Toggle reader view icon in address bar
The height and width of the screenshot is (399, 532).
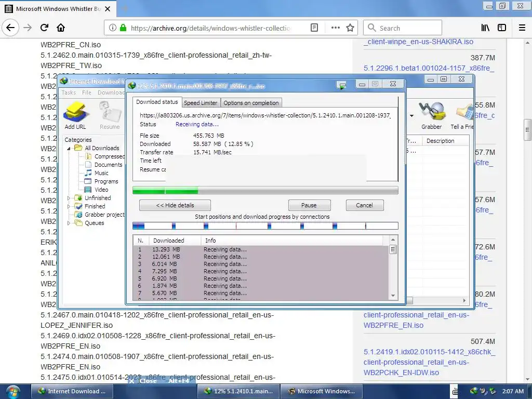[x=314, y=28]
